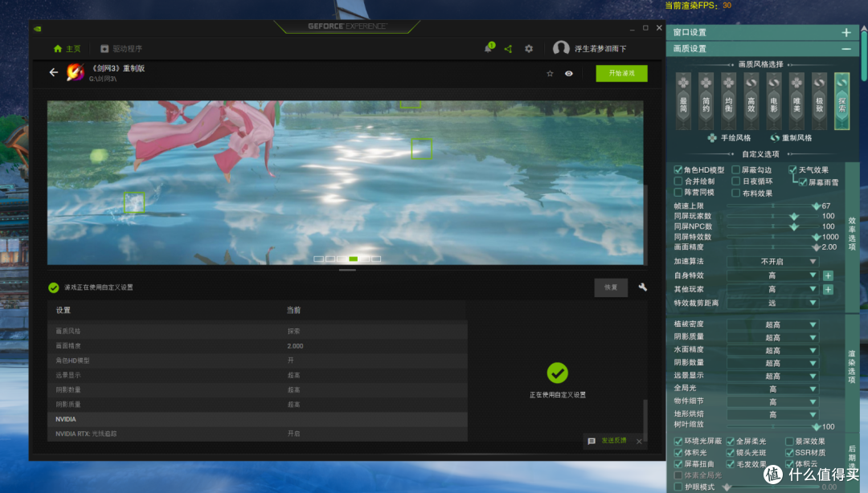Open GeForce Experience settings gear
Image resolution: width=868 pixels, height=493 pixels.
[x=529, y=49]
